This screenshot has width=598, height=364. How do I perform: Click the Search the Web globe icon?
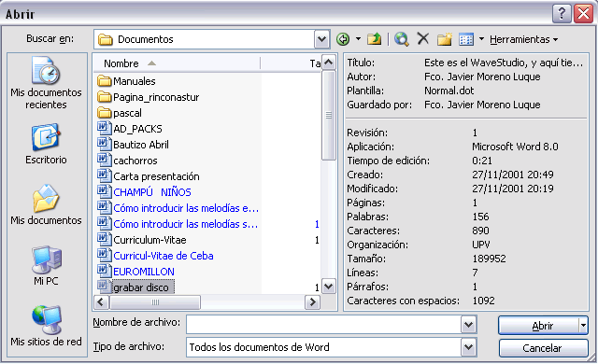click(x=402, y=39)
